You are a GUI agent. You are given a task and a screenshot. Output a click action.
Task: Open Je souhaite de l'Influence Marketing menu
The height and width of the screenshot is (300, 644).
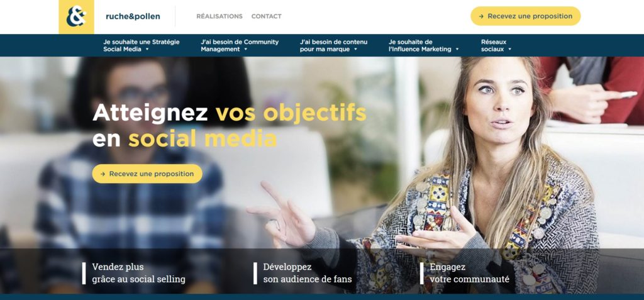(424, 45)
